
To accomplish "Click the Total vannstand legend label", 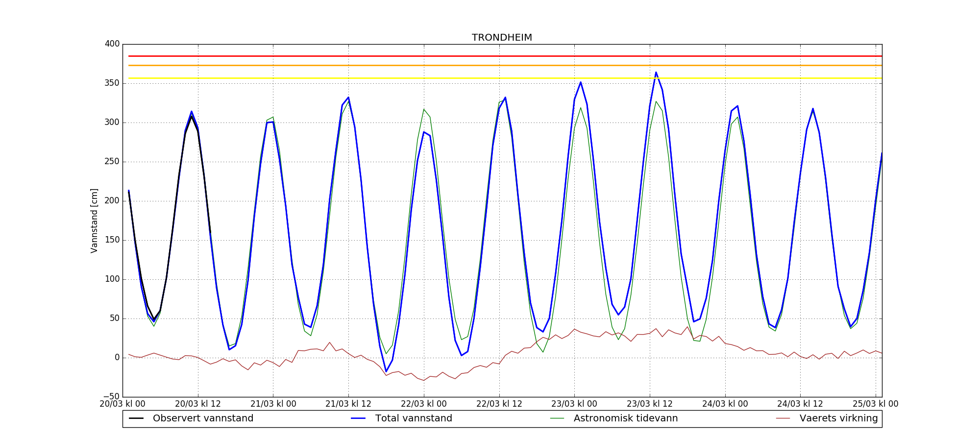I will tap(414, 418).
